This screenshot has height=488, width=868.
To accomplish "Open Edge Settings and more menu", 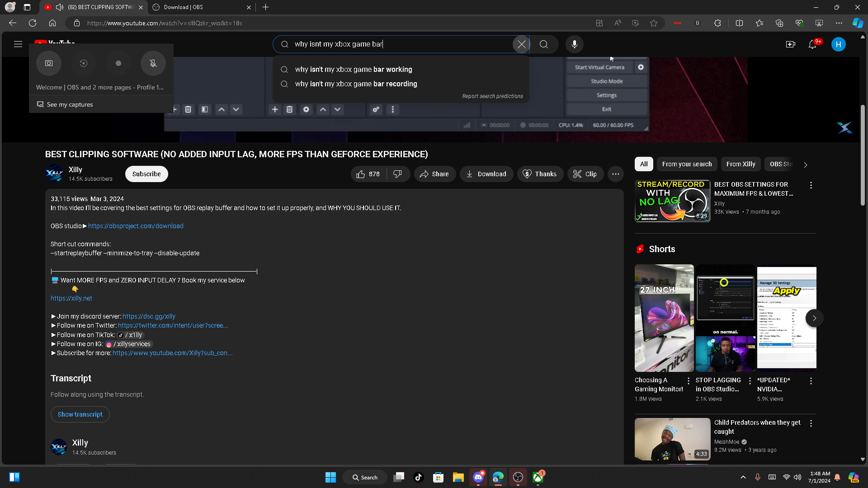I will (x=839, y=23).
